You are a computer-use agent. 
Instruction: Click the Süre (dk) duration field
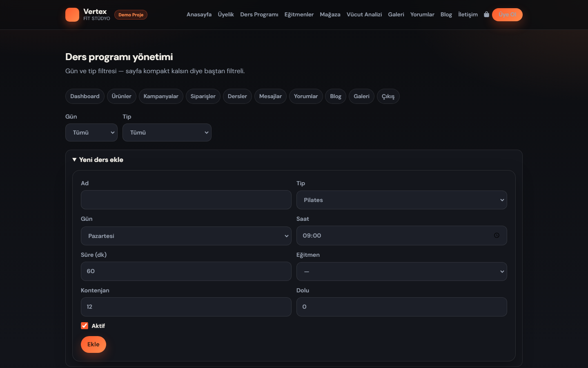coord(186,272)
